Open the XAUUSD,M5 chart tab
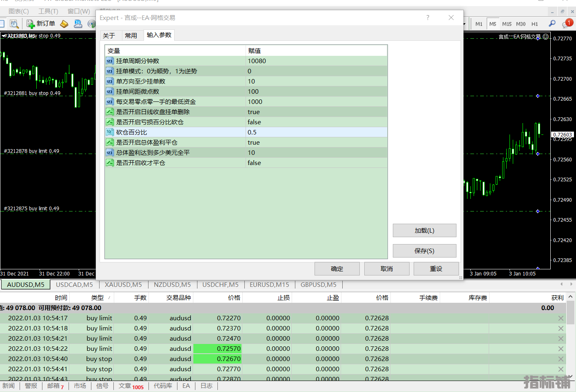Image resolution: width=576 pixels, height=392 pixels. [123, 284]
